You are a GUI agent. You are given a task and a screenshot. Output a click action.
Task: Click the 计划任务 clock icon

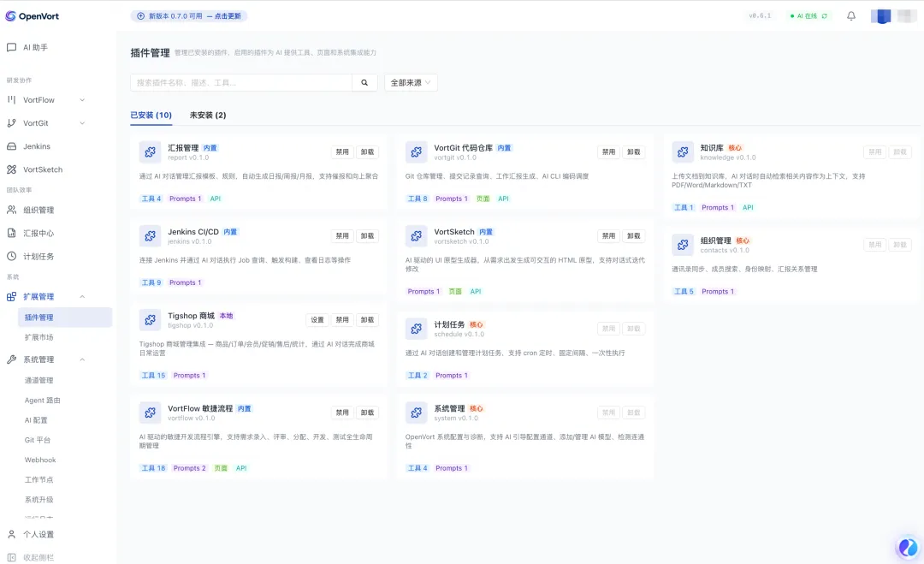(x=11, y=257)
